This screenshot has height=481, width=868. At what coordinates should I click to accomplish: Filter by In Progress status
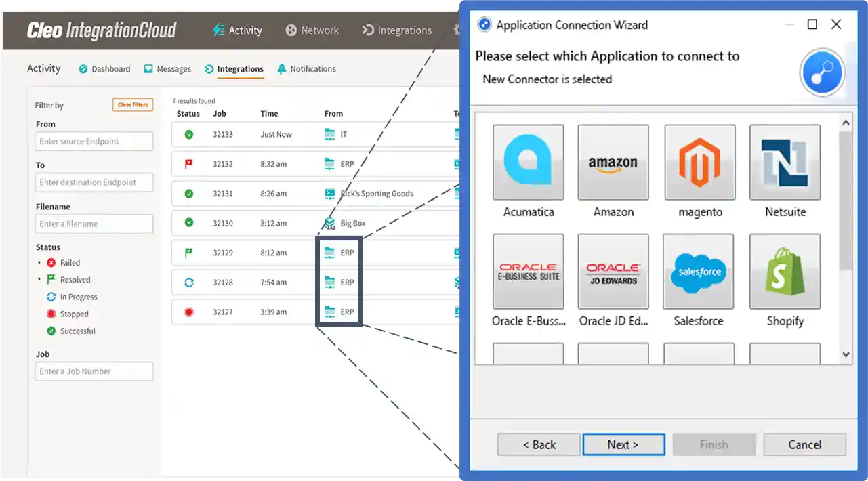click(79, 297)
